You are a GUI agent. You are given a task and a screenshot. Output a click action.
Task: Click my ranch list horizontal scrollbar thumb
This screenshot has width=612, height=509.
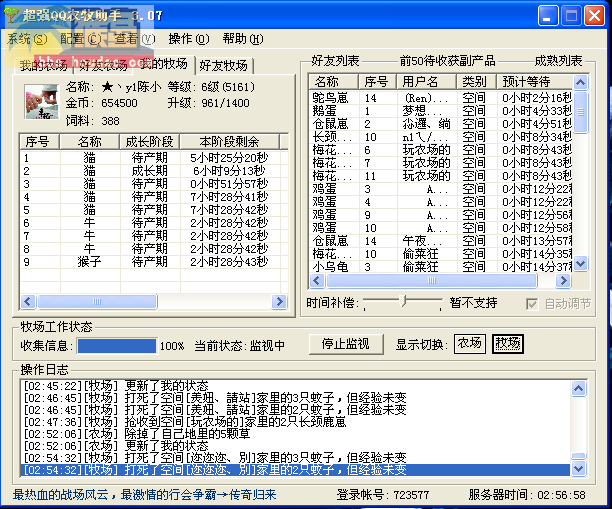tap(97, 301)
